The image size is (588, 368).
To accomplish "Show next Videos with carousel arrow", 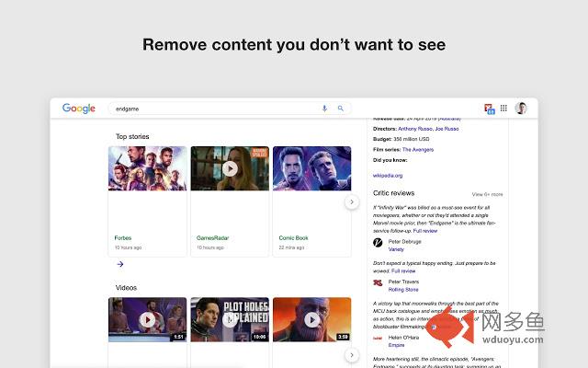I will point(352,355).
